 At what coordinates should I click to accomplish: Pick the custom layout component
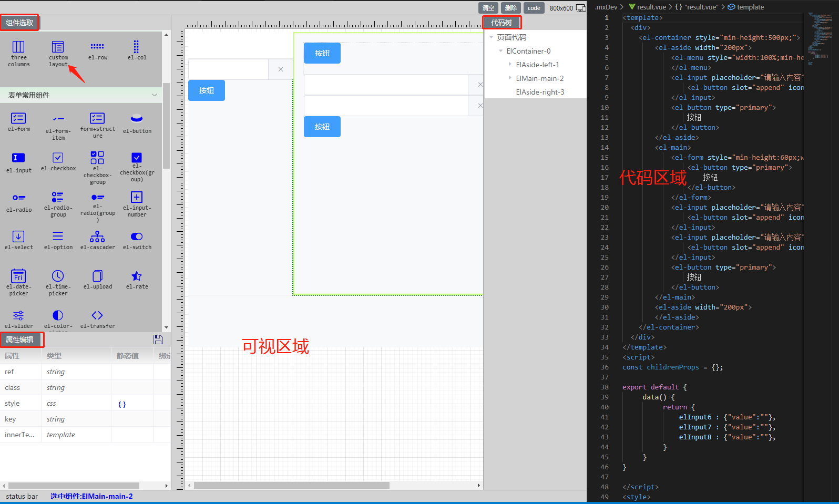click(58, 53)
